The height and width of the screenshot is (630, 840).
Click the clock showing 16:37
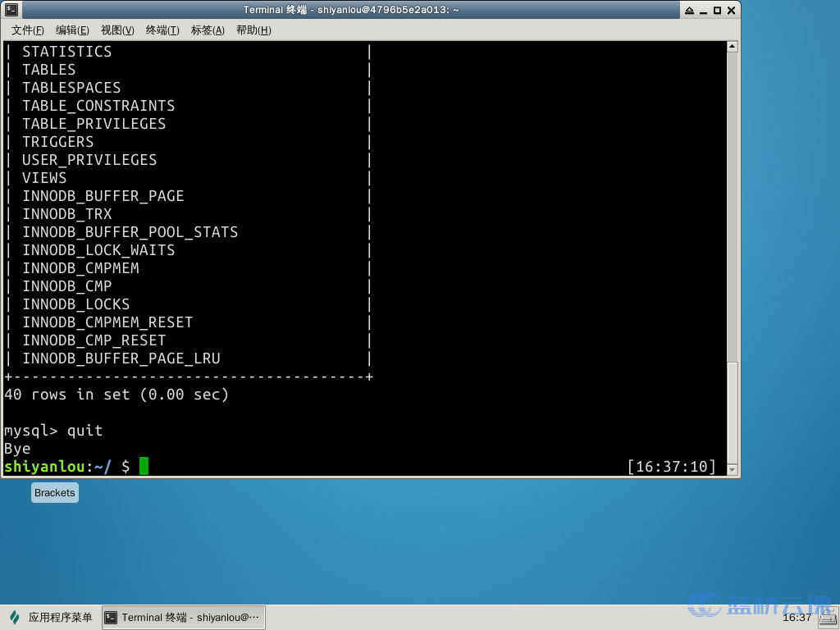pos(797,617)
